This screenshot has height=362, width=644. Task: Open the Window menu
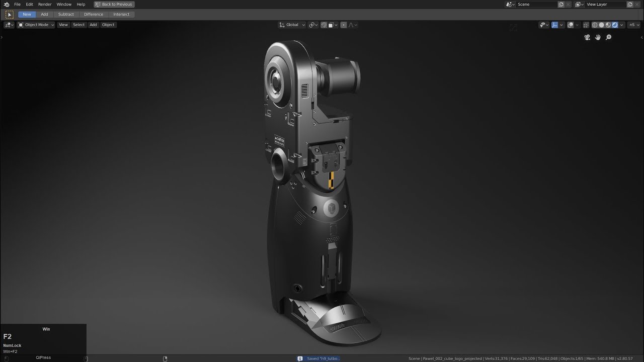pyautogui.click(x=64, y=4)
